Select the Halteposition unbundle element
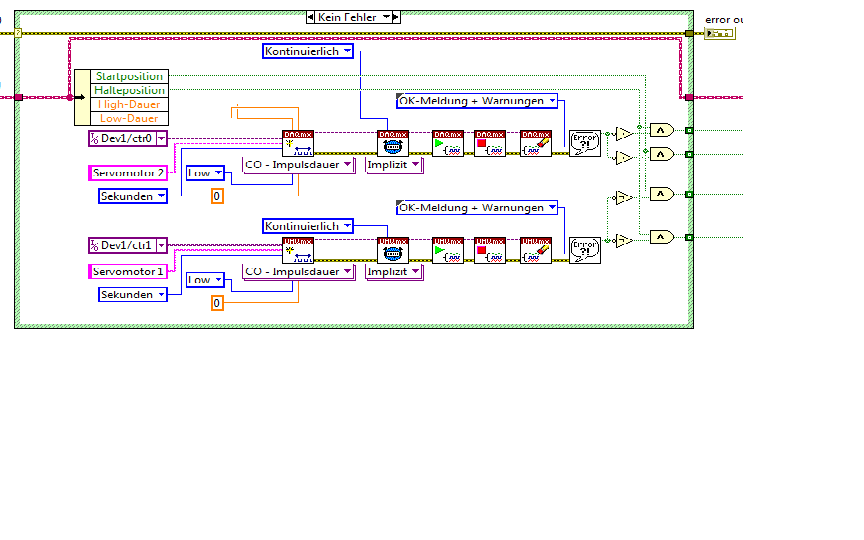The width and height of the screenshot is (864, 540). [x=129, y=90]
